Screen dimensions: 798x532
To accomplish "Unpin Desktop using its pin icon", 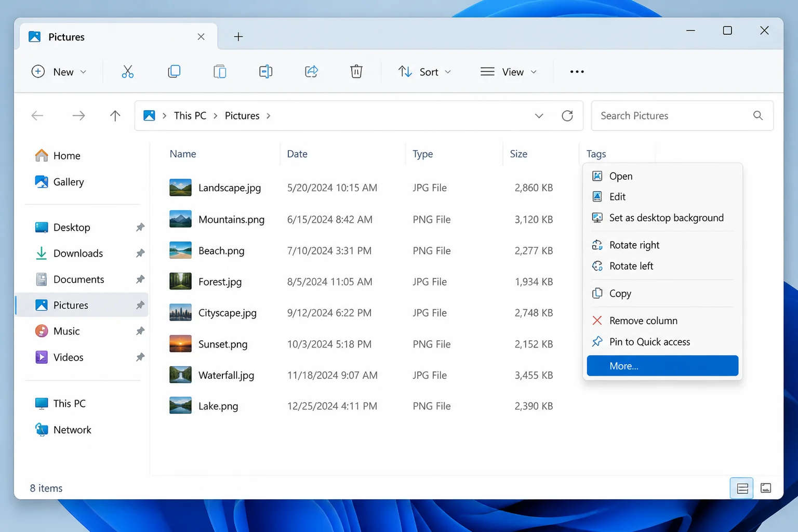I will pos(140,227).
